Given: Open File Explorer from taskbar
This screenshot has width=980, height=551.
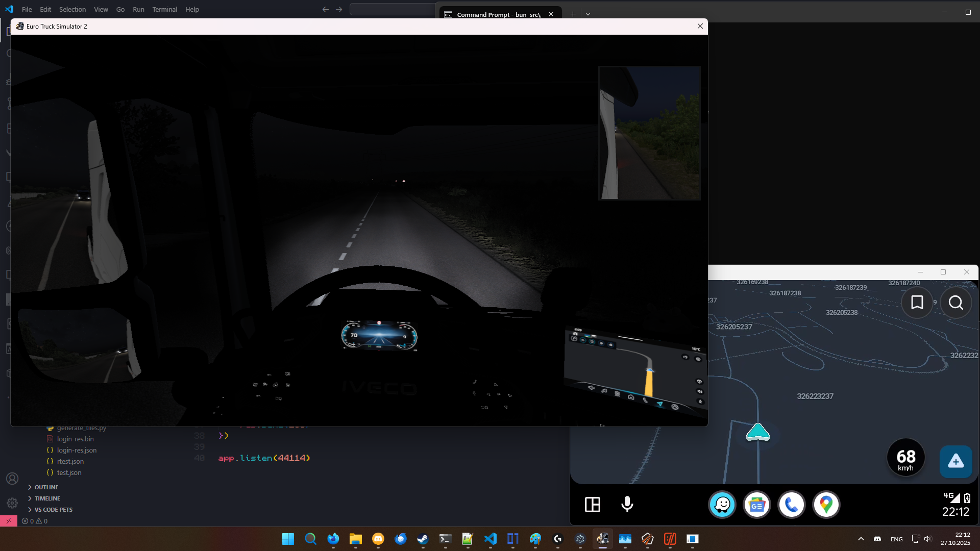Looking at the screenshot, I should 355,539.
